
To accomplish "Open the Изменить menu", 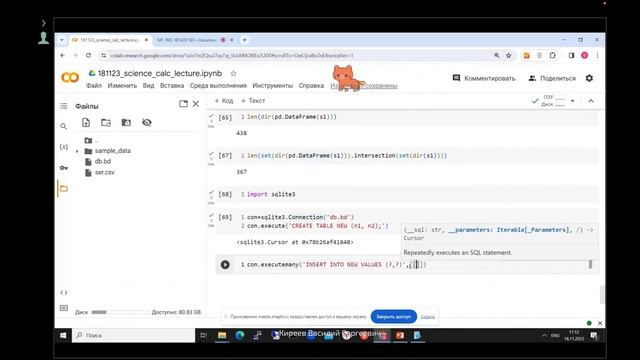I will pyautogui.click(x=122, y=86).
